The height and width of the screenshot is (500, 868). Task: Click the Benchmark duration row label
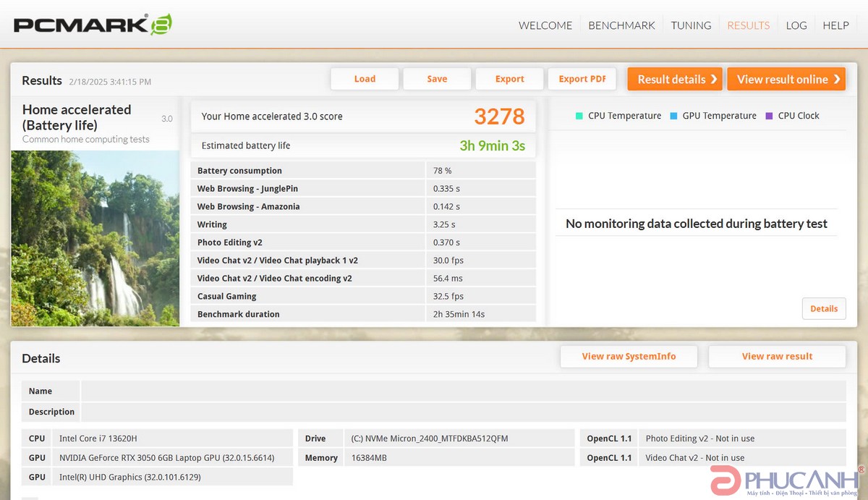click(238, 314)
